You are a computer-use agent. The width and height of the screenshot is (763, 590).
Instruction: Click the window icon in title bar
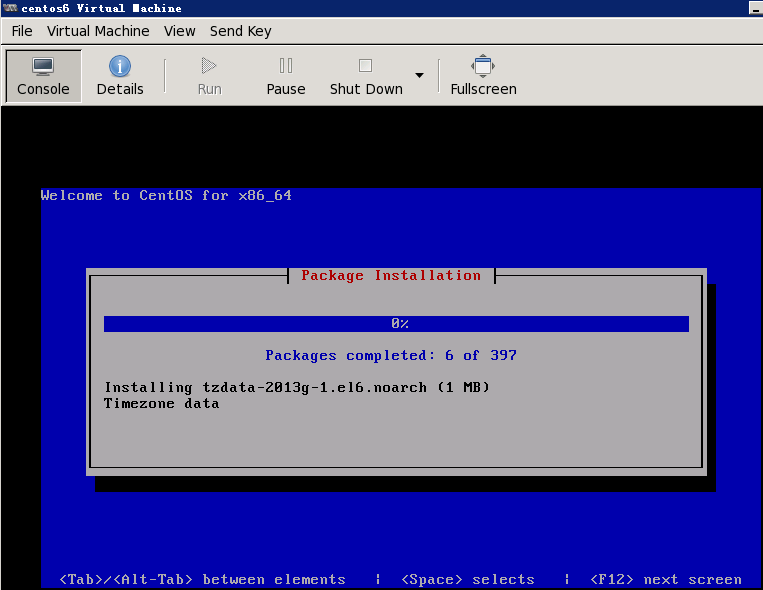pos(10,8)
